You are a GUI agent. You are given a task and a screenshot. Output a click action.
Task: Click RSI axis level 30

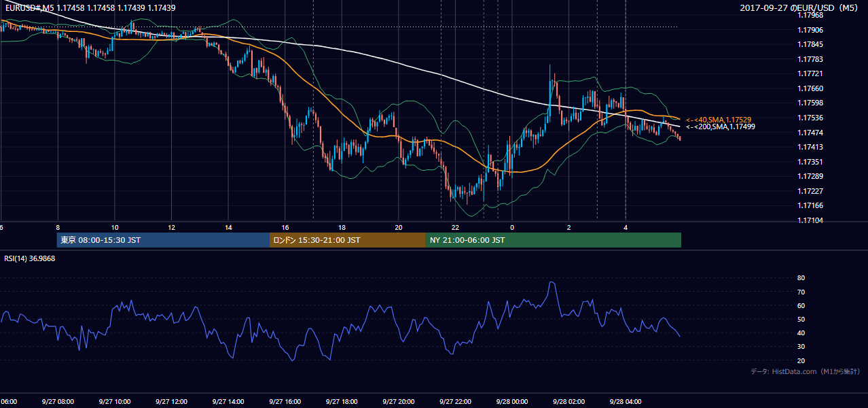click(x=801, y=346)
